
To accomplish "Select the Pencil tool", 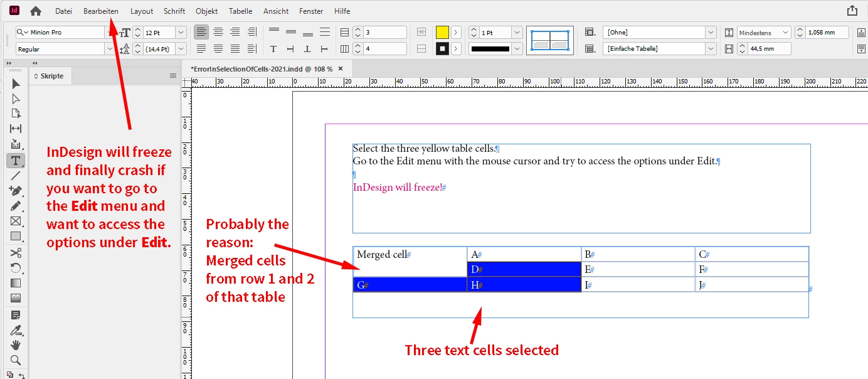I will tap(16, 206).
